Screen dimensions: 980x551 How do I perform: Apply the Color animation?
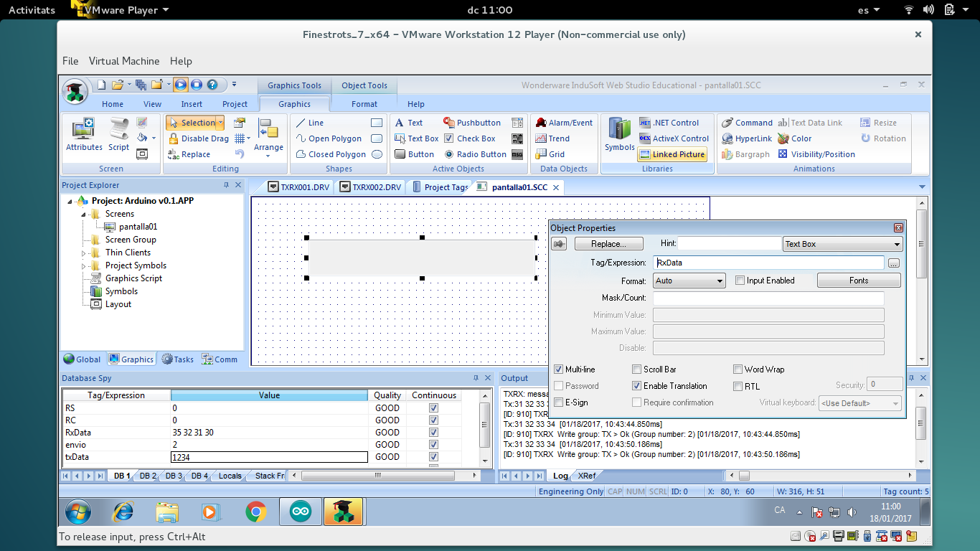tap(794, 138)
